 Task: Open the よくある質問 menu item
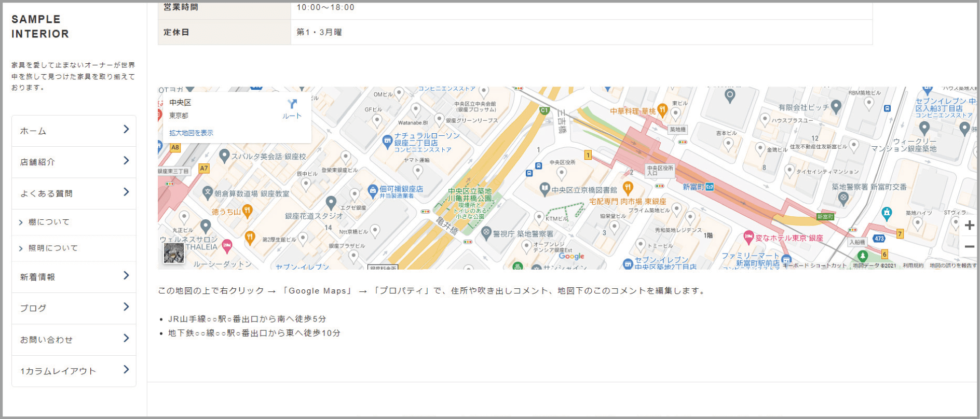tap(74, 193)
